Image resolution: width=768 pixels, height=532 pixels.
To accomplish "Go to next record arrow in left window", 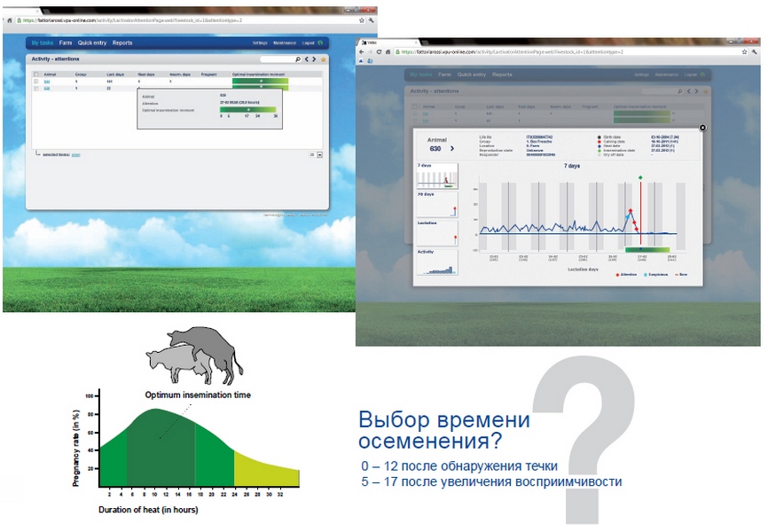I will (314, 59).
